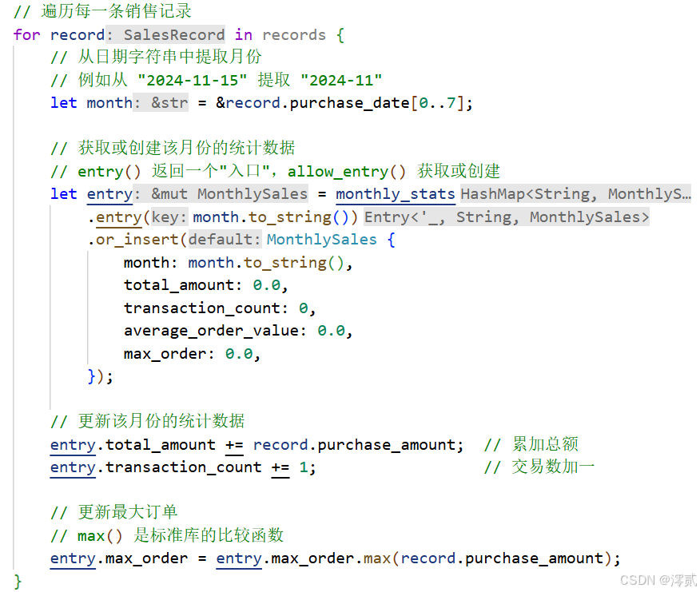700x592 pixels.
Task: Click the closing '});' of or_insert
Action: coord(101,377)
